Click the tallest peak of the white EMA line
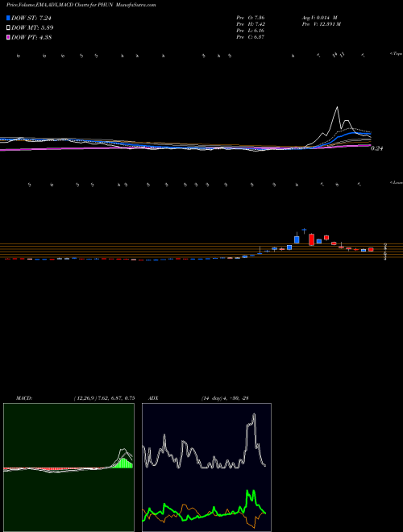This screenshot has height=532, width=403. (337, 107)
